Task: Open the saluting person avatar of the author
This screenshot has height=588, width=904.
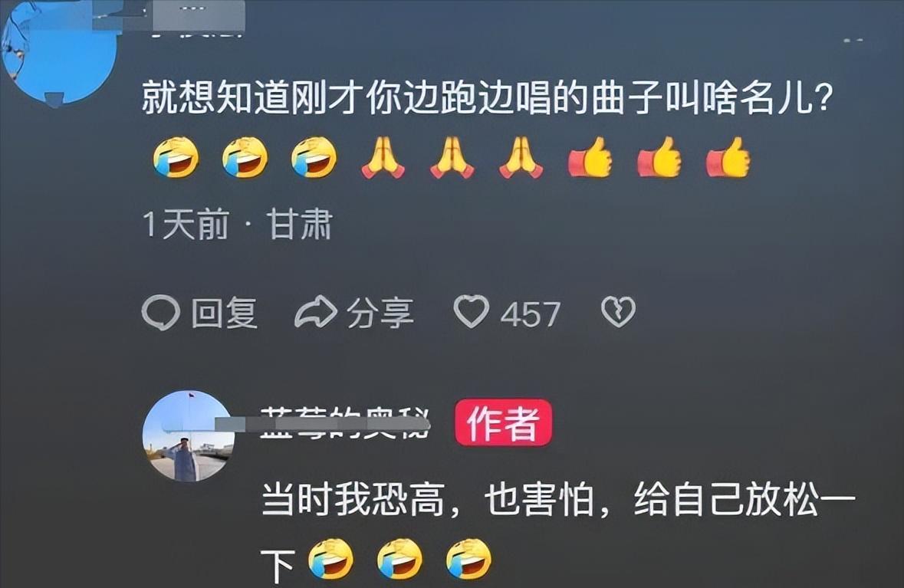Action: [189, 436]
